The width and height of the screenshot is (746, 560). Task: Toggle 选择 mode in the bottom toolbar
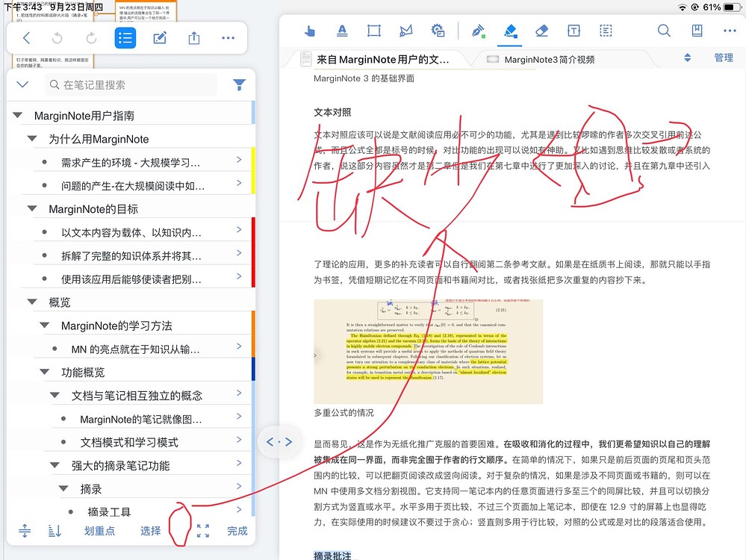pyautogui.click(x=150, y=531)
